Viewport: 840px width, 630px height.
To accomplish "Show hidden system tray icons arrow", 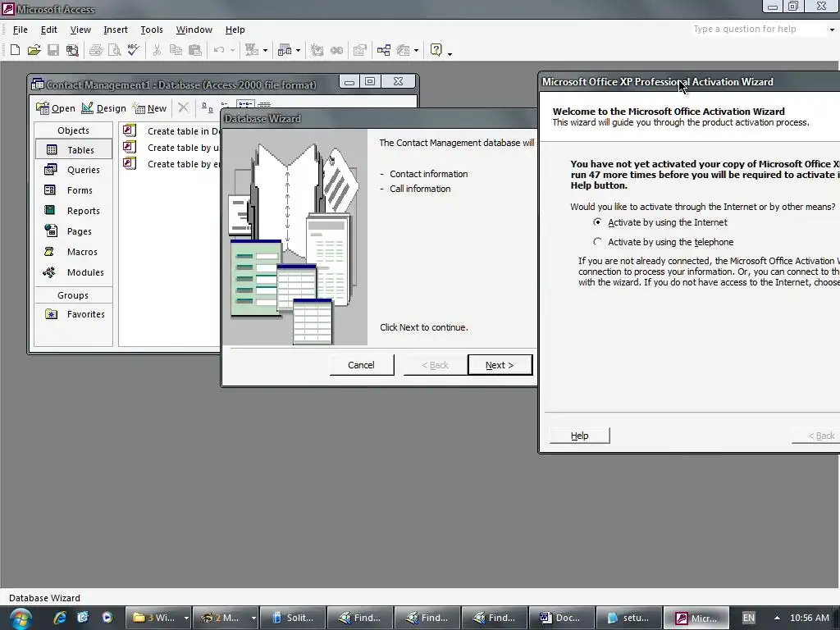I will [x=777, y=618].
